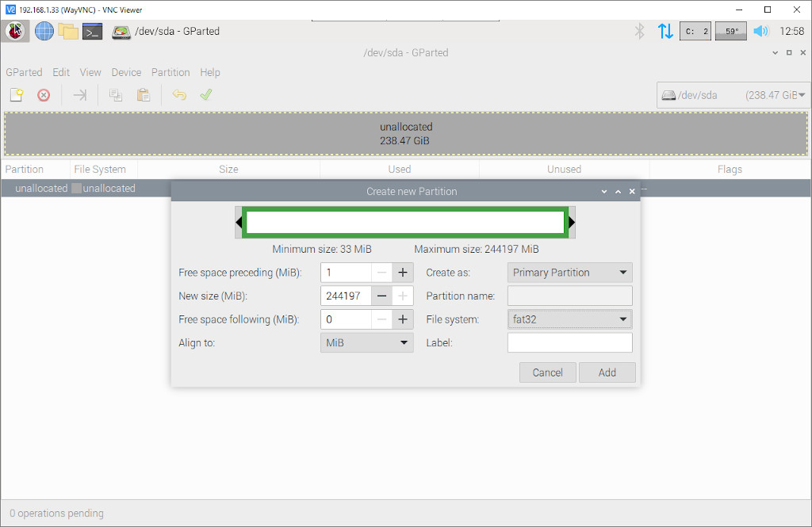Screen dimensions: 812x527
Task: Click Add to create the partition
Action: click(x=607, y=372)
